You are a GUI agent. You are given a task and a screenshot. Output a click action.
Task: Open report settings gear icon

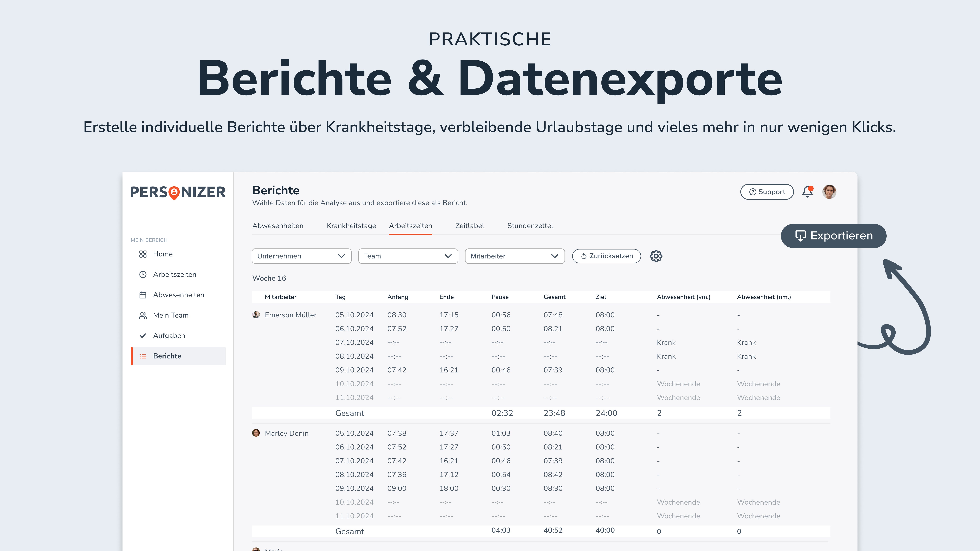[x=656, y=256]
